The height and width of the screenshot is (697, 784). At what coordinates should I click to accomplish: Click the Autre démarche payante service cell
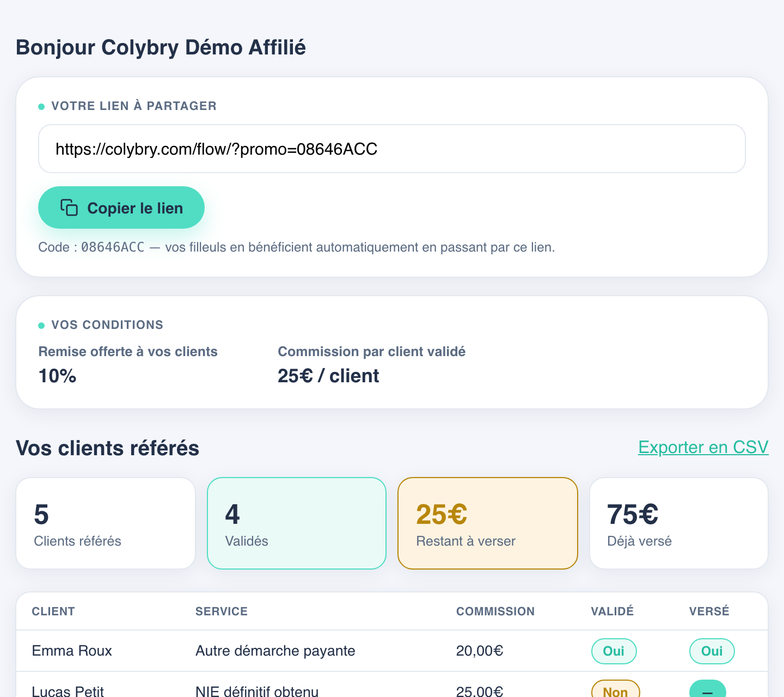(275, 651)
